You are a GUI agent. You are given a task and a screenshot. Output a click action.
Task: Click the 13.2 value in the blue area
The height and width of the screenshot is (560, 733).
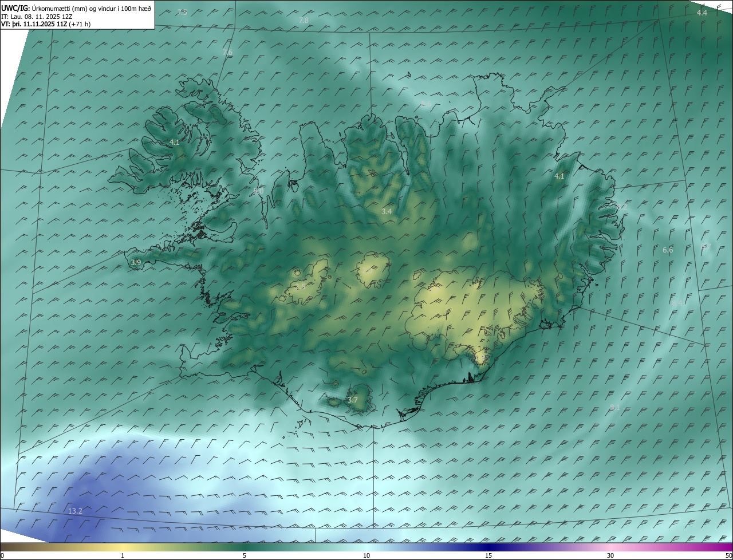pos(75,511)
